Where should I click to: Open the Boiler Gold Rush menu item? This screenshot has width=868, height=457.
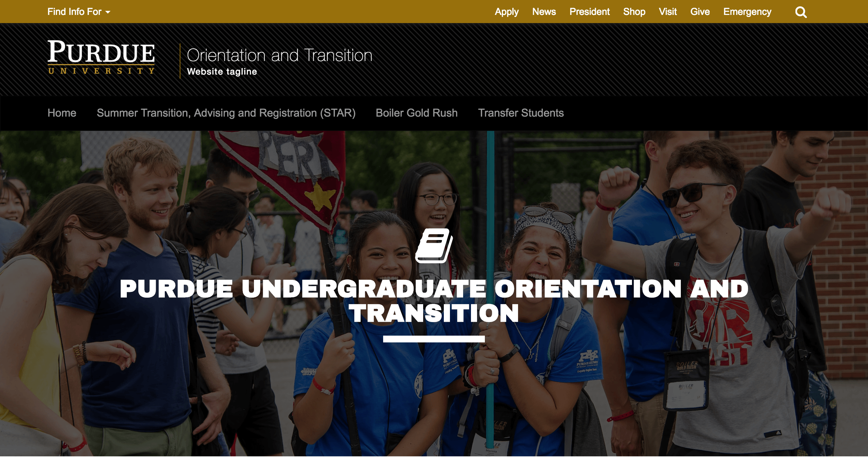(416, 113)
